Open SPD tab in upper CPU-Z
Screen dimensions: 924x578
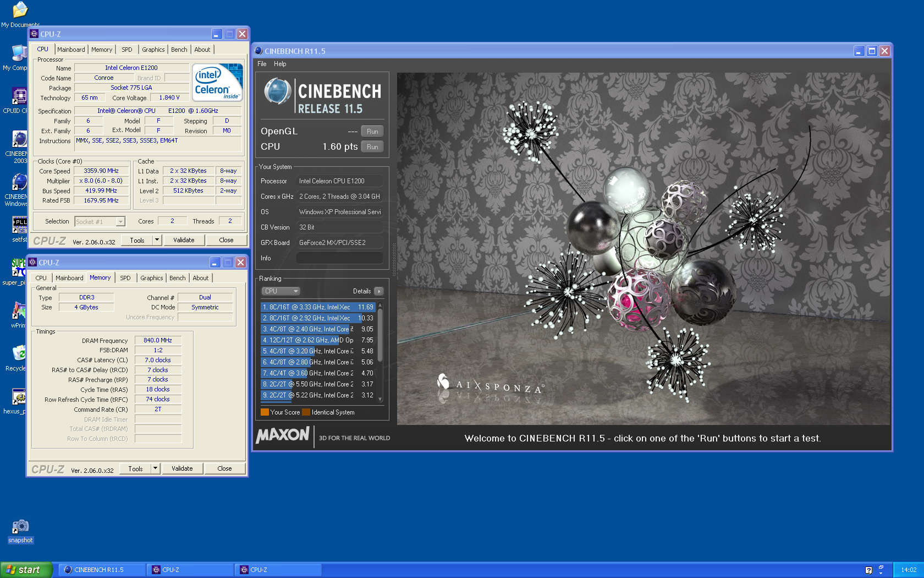(x=127, y=50)
